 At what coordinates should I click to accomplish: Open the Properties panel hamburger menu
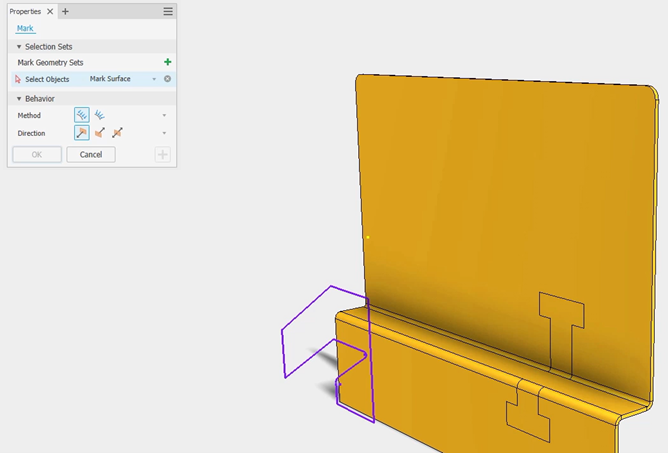(168, 12)
